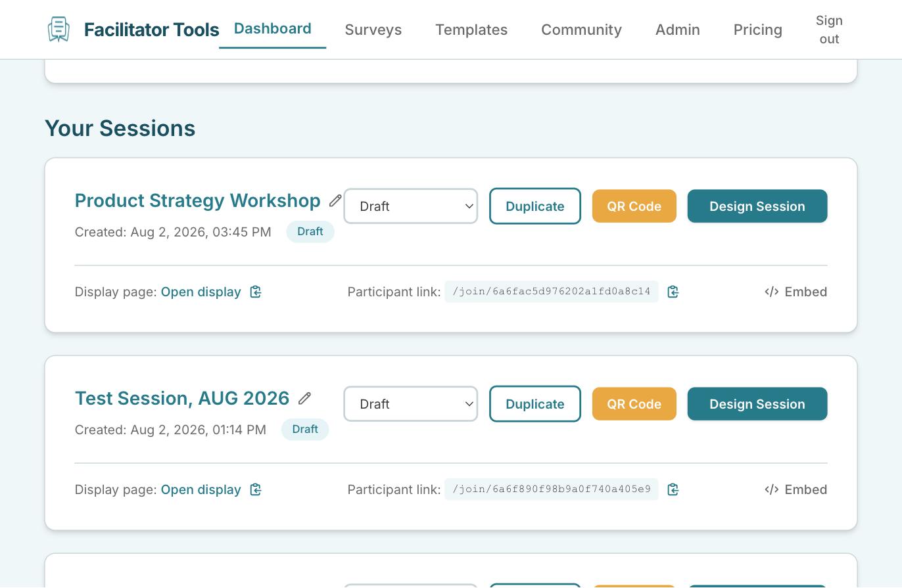Navigate to Community
This screenshot has width=902, height=588.
tap(581, 30)
